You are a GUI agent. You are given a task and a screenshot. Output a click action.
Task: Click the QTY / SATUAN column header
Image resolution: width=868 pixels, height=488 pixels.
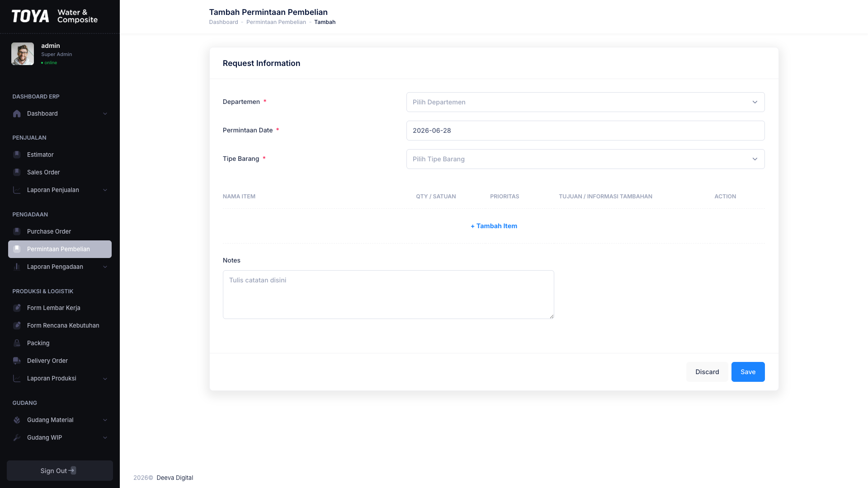(436, 197)
